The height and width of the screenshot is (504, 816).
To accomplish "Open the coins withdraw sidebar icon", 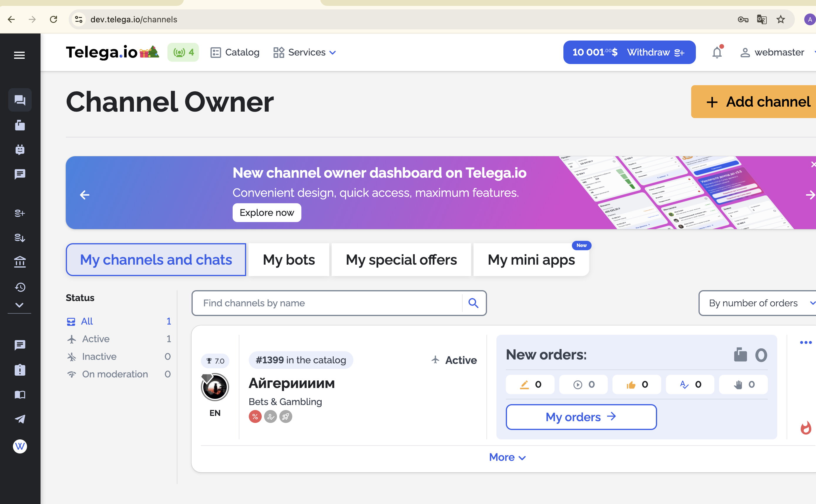I will pyautogui.click(x=20, y=238).
